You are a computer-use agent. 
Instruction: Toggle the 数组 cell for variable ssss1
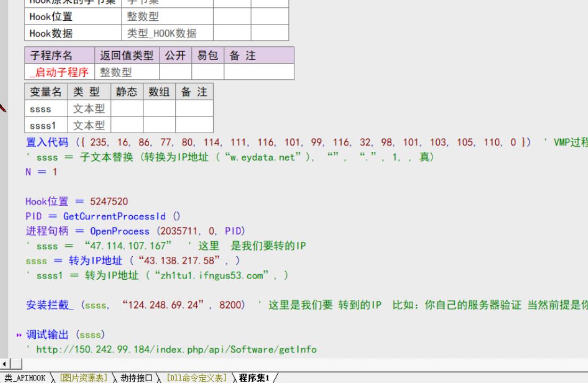(160, 126)
